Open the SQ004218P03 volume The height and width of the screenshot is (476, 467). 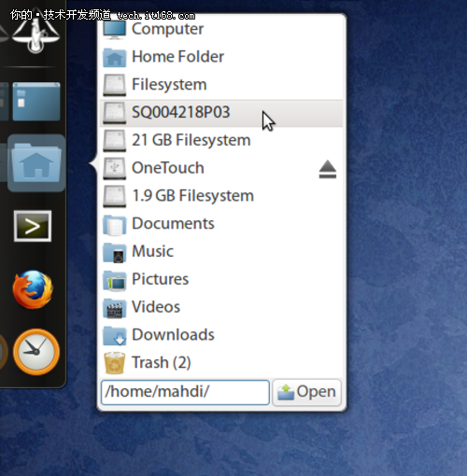(x=221, y=112)
